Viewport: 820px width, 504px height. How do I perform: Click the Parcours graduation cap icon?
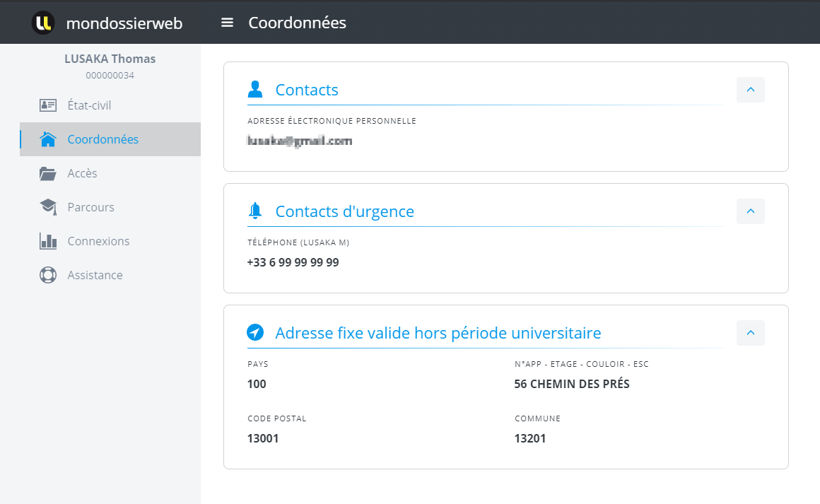(x=48, y=207)
